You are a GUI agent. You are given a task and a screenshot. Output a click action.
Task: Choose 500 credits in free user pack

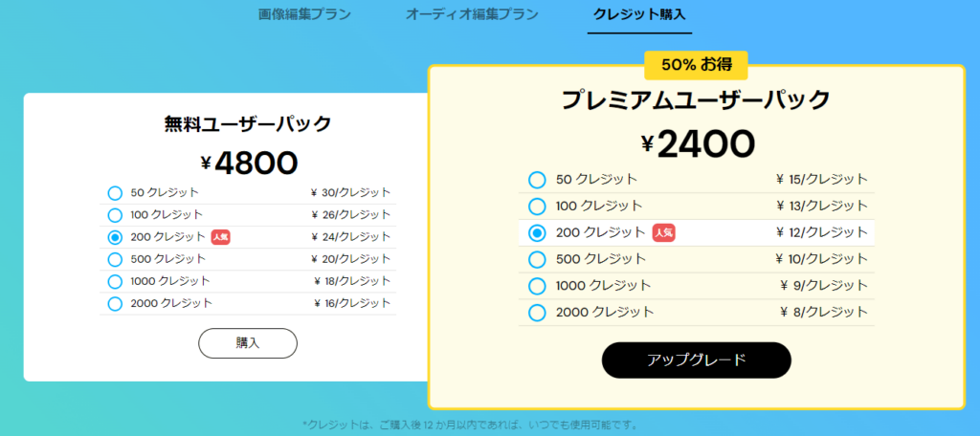pyautogui.click(x=115, y=259)
